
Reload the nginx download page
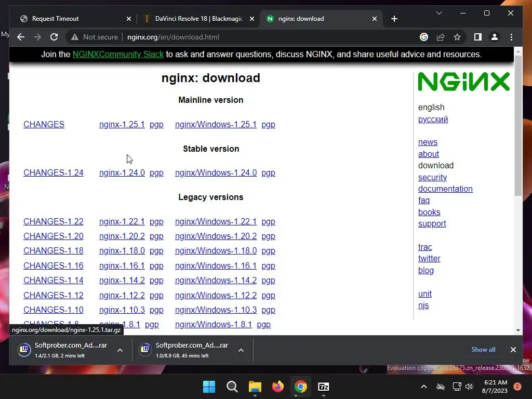pyautogui.click(x=54, y=37)
